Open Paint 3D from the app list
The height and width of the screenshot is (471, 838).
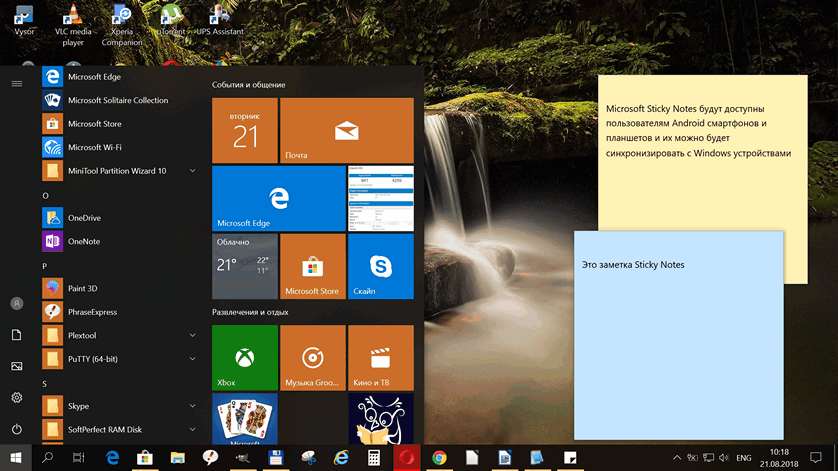click(121, 288)
